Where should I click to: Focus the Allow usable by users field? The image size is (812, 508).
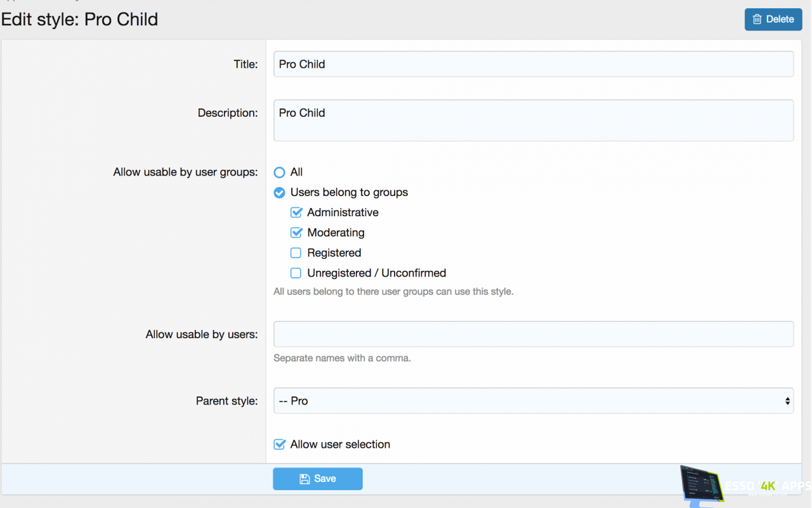533,334
